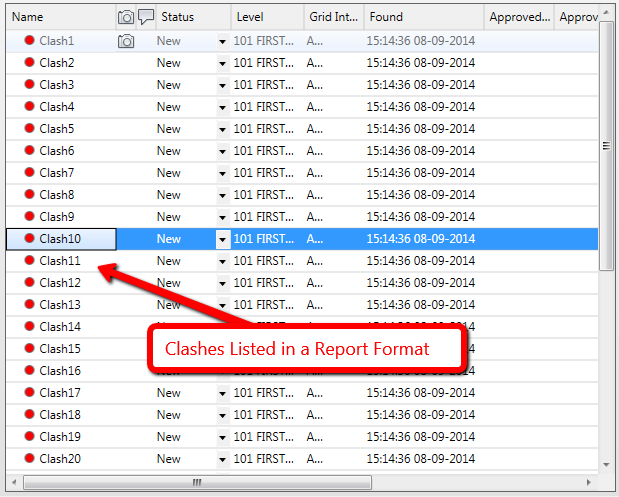Select the Clash1 row name
This screenshot has height=497, width=619.
tap(56, 41)
